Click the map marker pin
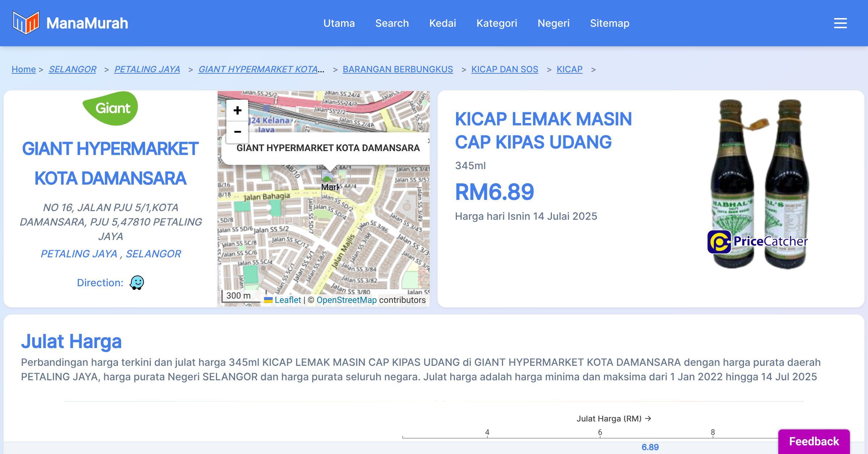 [328, 177]
